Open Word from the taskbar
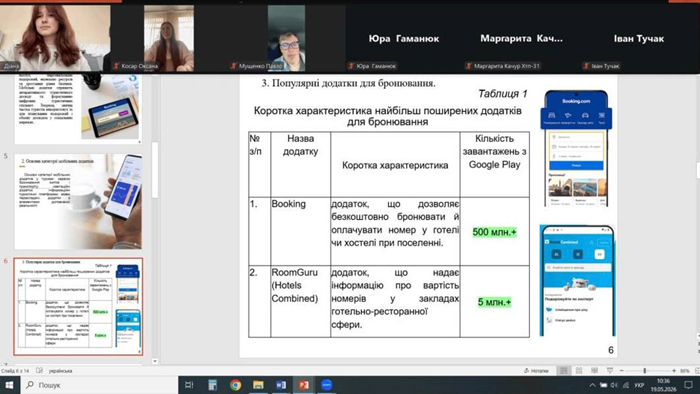 pyautogui.click(x=281, y=385)
